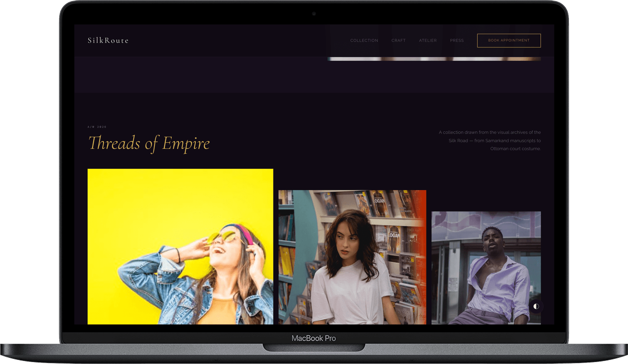Viewport: 628px width, 364px height.
Task: Toggle the dark/light contrast theme button
Action: coord(536,306)
